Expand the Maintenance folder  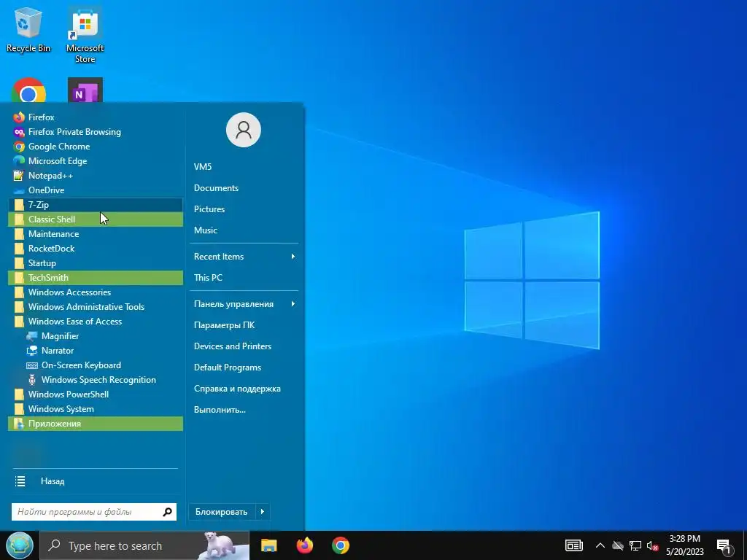tap(96, 234)
